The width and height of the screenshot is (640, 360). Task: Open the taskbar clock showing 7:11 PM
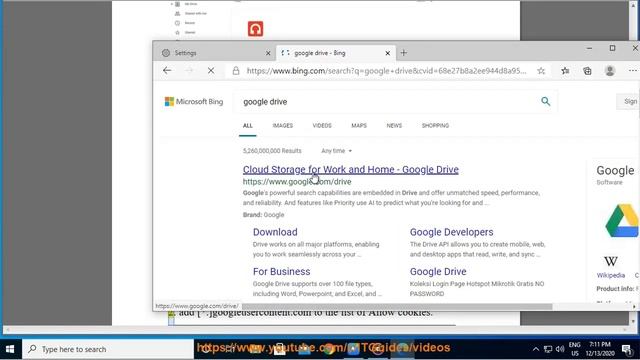coord(600,349)
